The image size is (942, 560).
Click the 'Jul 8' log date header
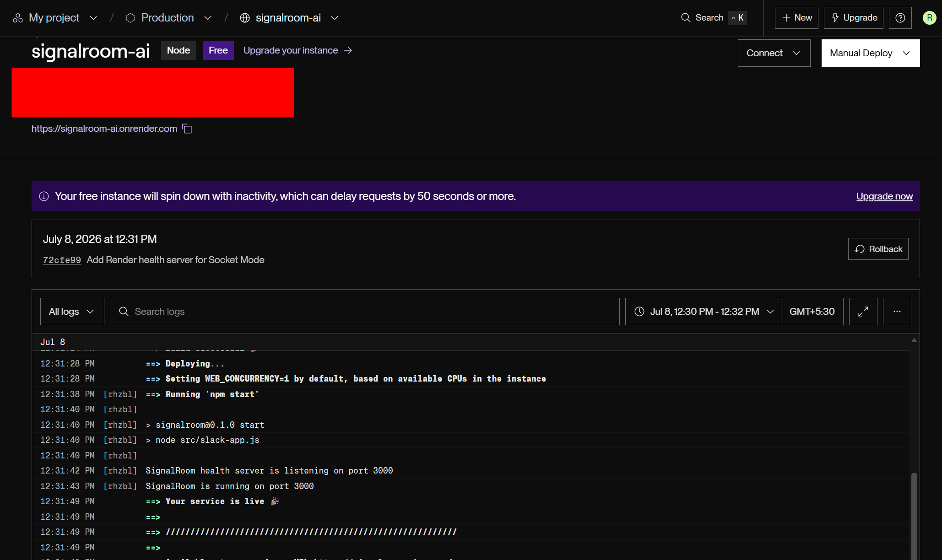pyautogui.click(x=53, y=342)
